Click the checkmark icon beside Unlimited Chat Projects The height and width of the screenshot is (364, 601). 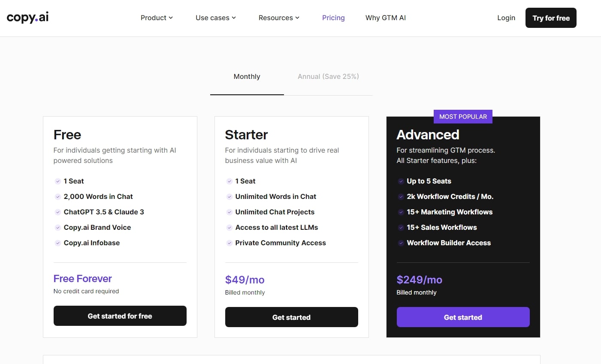(x=230, y=212)
